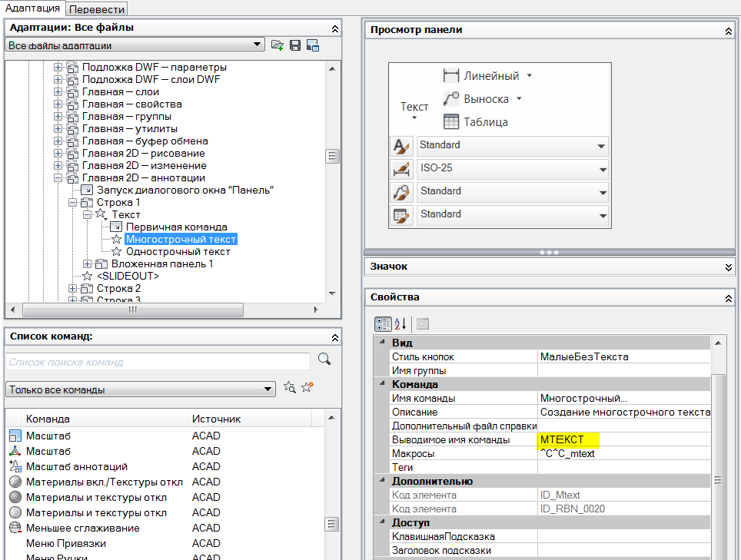Click the ^C^C_mtext macro value

coord(567,454)
